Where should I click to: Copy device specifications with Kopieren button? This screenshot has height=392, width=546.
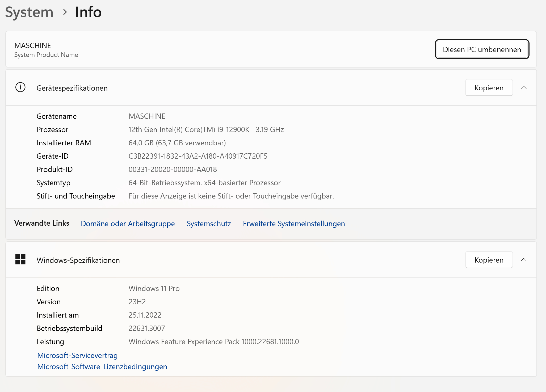coord(489,88)
